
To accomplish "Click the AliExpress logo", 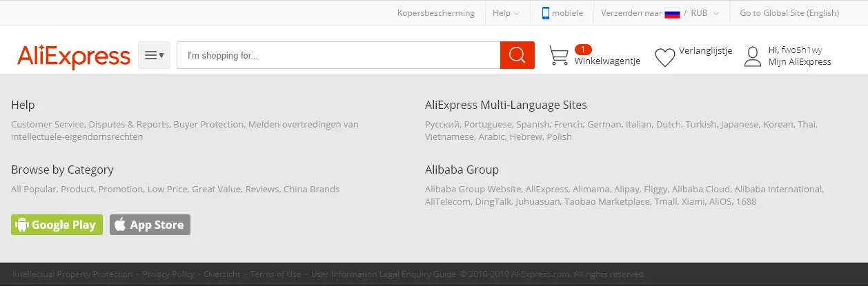I will pos(74,57).
